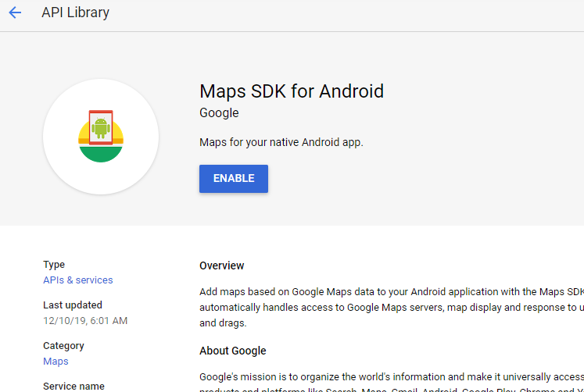Go back using the blue arrow icon
The image size is (584, 392).
[x=15, y=12]
